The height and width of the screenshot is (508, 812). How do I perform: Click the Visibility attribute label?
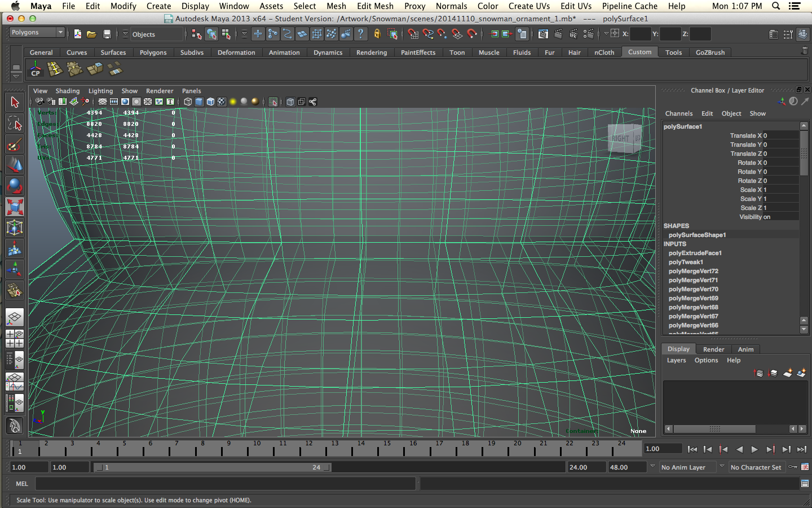coord(751,217)
